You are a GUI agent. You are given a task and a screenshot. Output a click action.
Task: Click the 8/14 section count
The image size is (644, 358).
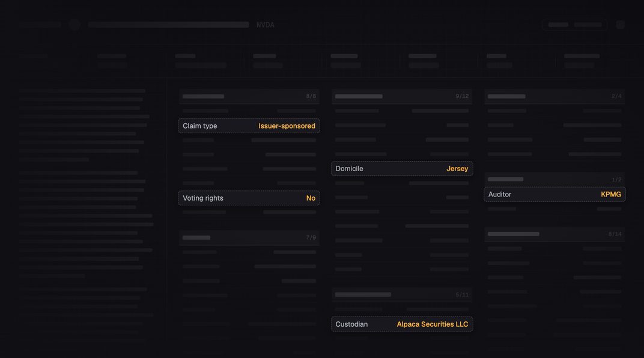click(615, 234)
